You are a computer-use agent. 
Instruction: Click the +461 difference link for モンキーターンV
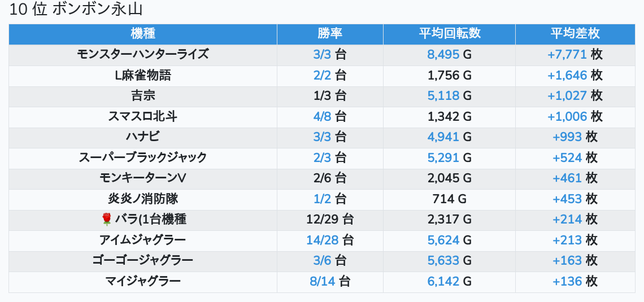click(x=567, y=178)
